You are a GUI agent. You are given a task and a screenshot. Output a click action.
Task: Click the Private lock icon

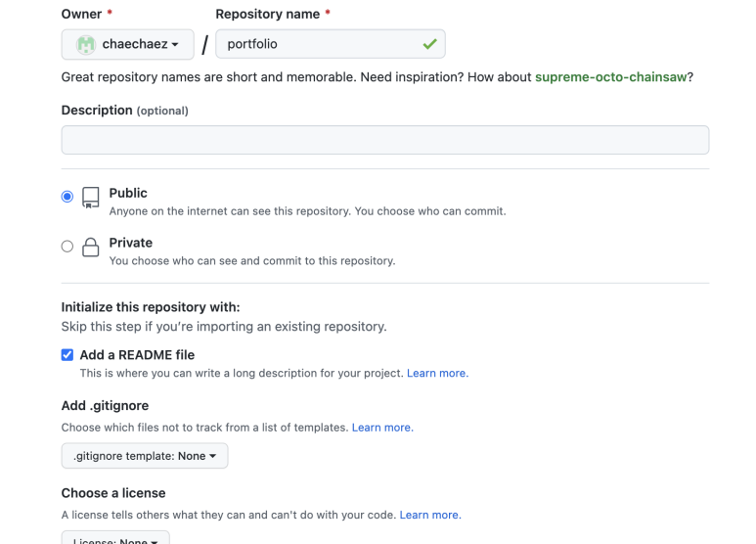coord(91,247)
